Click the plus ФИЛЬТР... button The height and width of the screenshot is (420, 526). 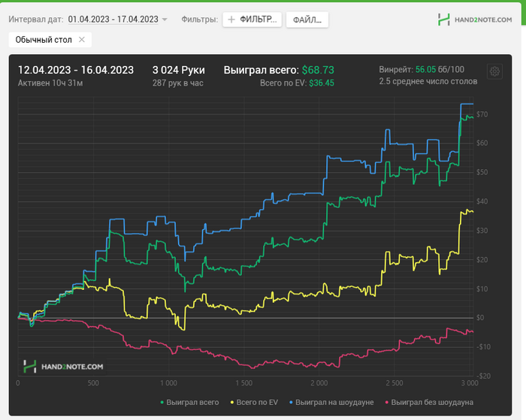(x=252, y=20)
